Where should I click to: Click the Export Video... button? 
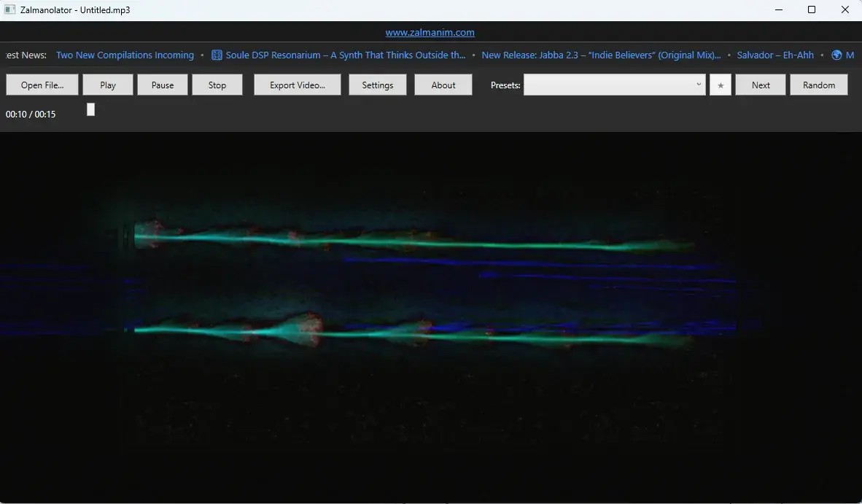coord(297,85)
